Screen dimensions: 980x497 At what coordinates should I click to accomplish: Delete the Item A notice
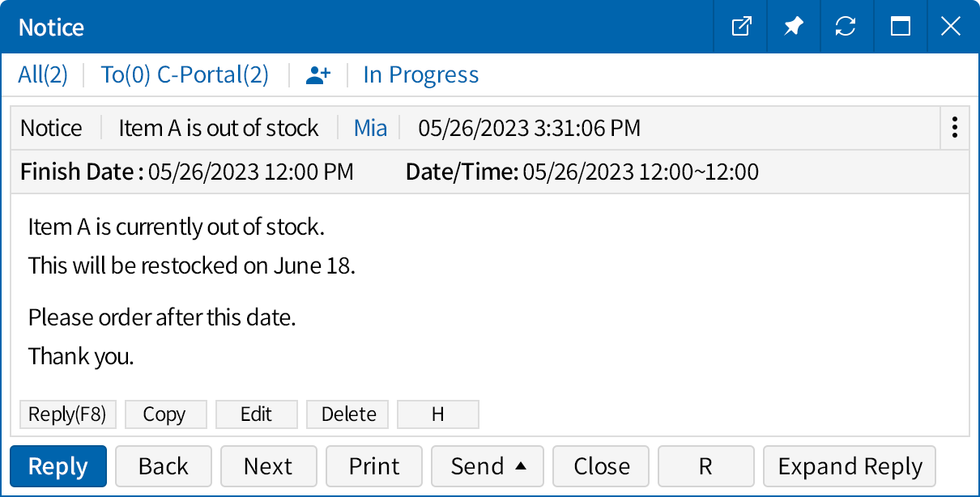coord(348,414)
